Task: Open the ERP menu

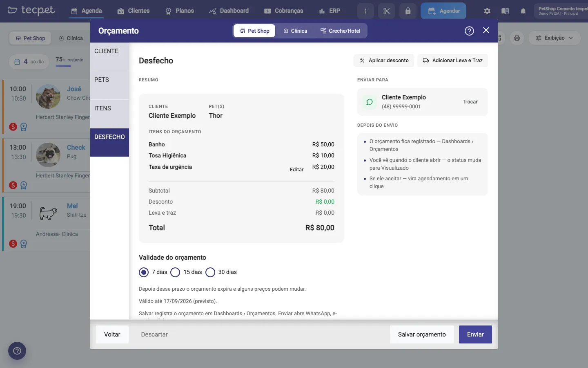Action: pos(330,11)
